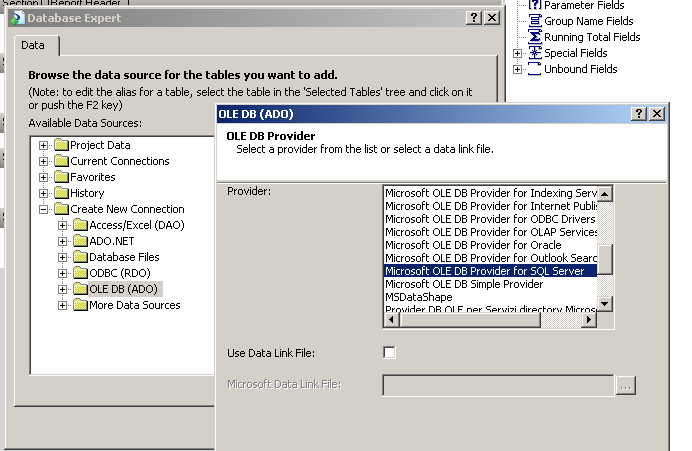
Task: Click the horizontal scrollbar thumb in provider list
Action: tap(470, 320)
